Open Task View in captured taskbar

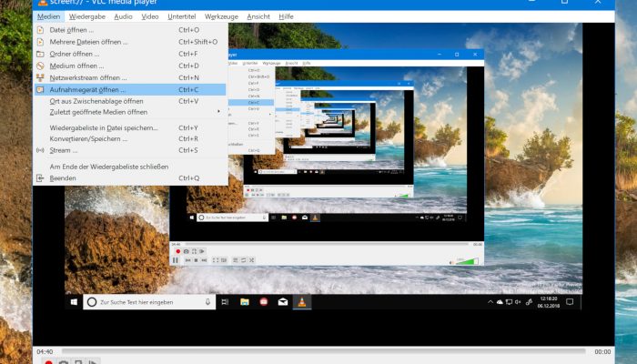(x=225, y=302)
